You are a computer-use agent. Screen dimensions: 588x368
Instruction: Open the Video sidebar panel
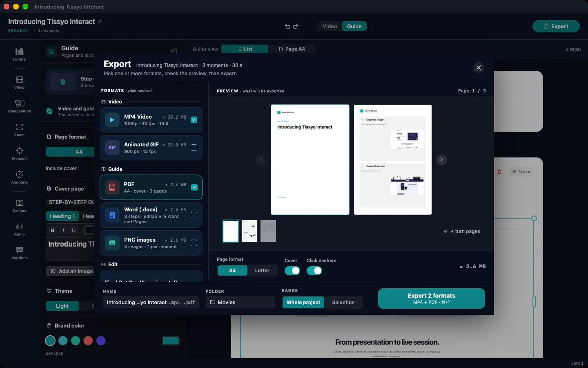pos(19,83)
